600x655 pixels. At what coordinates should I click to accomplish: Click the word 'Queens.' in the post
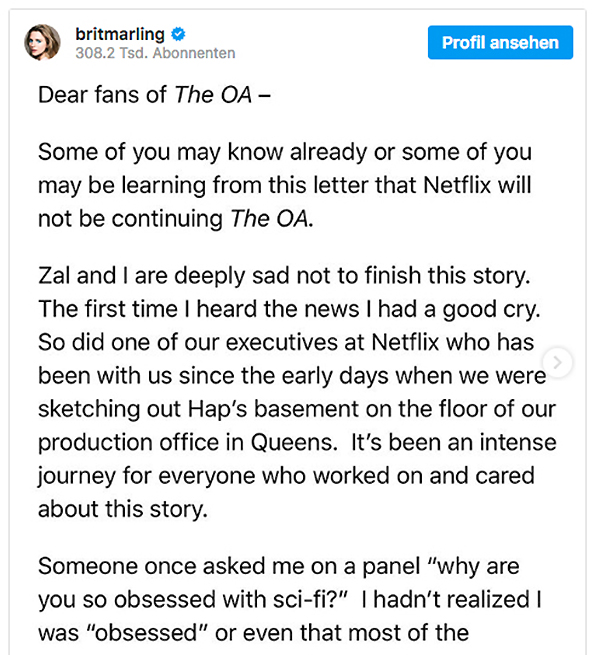point(294,443)
